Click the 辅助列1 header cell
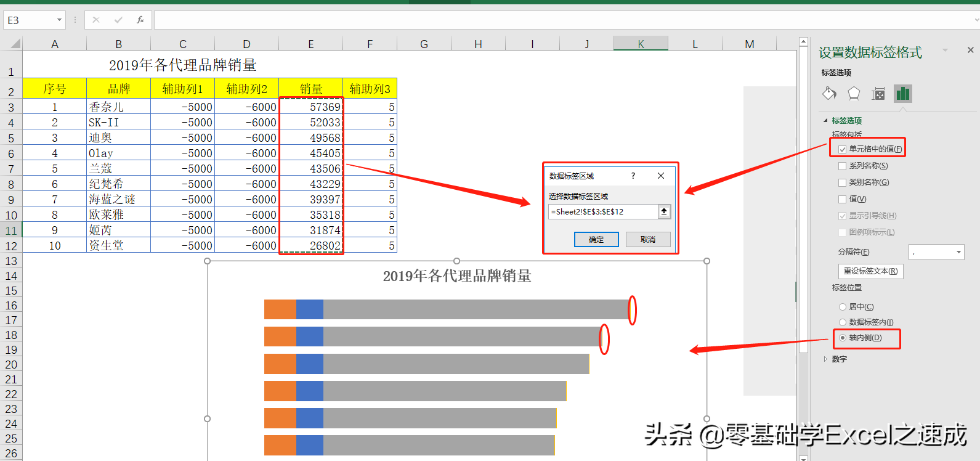Viewport: 980px width, 461px height. 183,89
